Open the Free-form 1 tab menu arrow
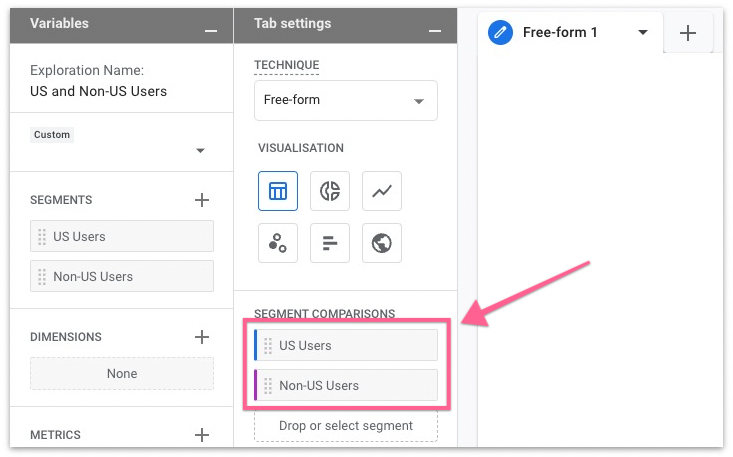 coord(643,33)
